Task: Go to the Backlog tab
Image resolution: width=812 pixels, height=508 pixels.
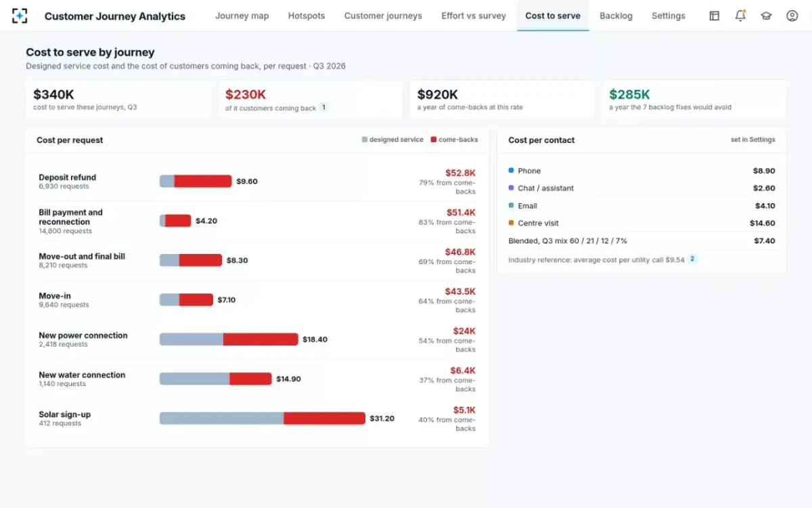Action: click(616, 16)
